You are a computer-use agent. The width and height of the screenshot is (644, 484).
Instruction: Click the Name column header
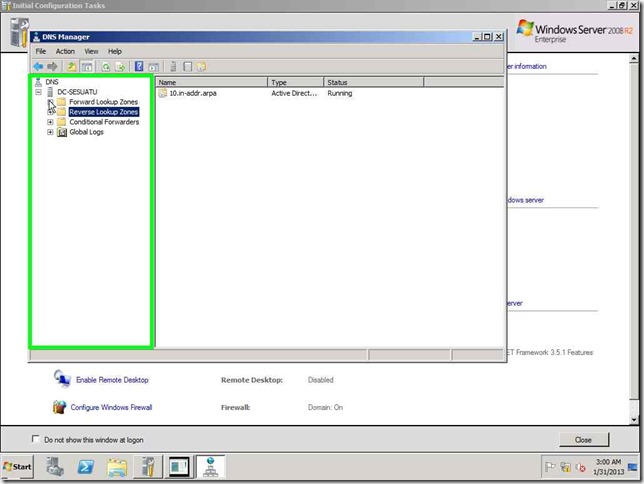point(212,82)
